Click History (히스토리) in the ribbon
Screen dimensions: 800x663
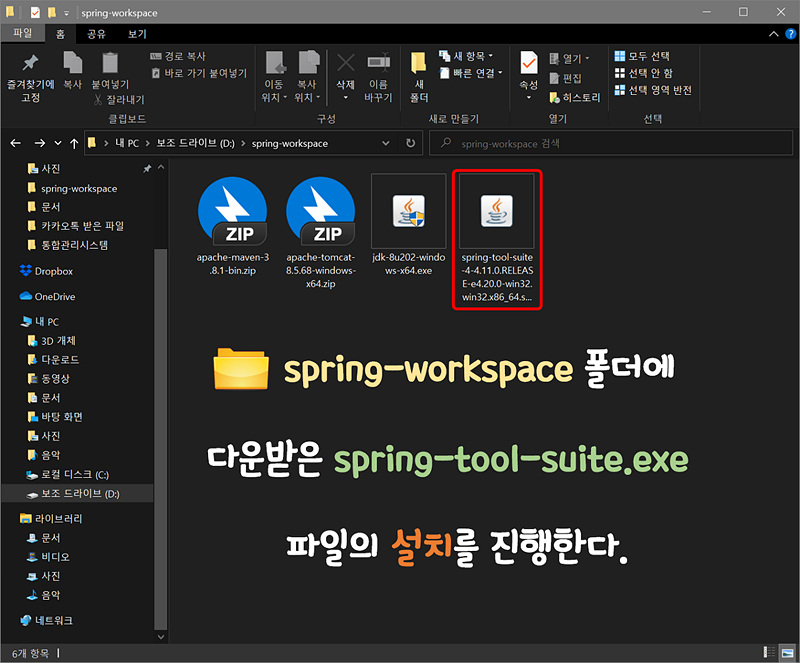575,97
